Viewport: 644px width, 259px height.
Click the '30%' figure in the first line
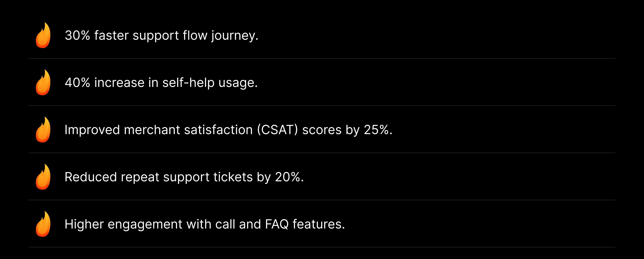(77, 36)
